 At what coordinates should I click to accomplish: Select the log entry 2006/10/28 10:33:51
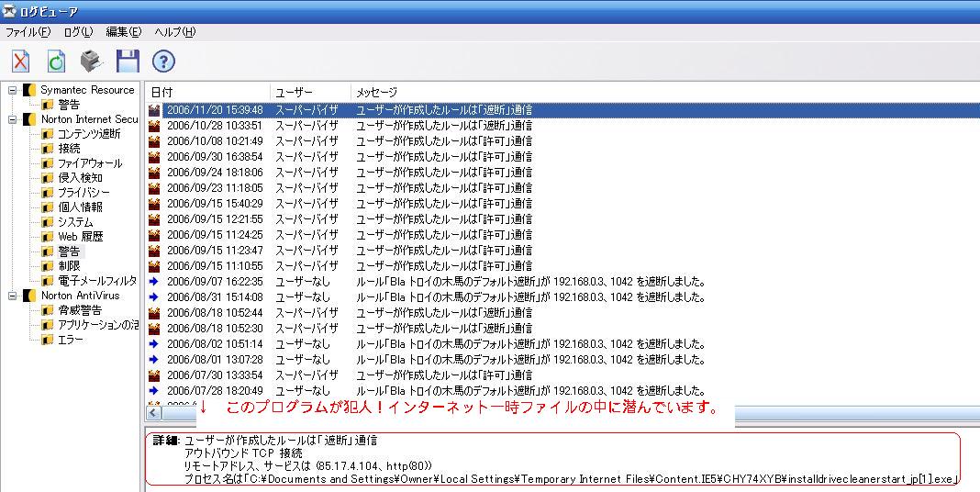(x=563, y=126)
